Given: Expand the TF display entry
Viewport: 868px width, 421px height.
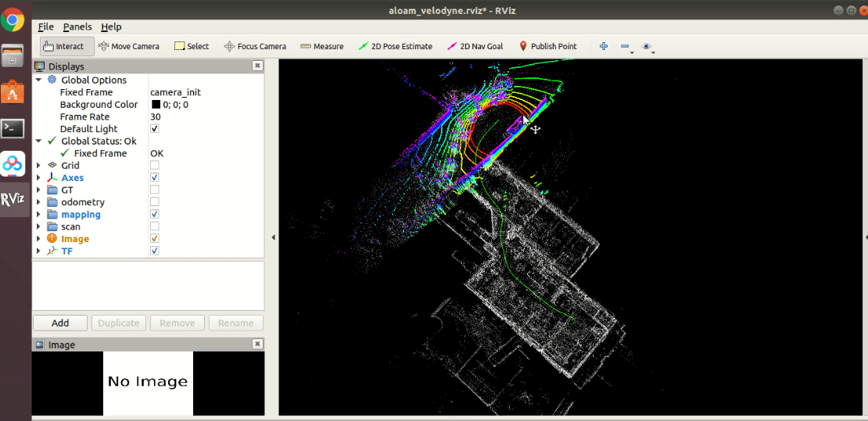Looking at the screenshot, I should coord(39,251).
